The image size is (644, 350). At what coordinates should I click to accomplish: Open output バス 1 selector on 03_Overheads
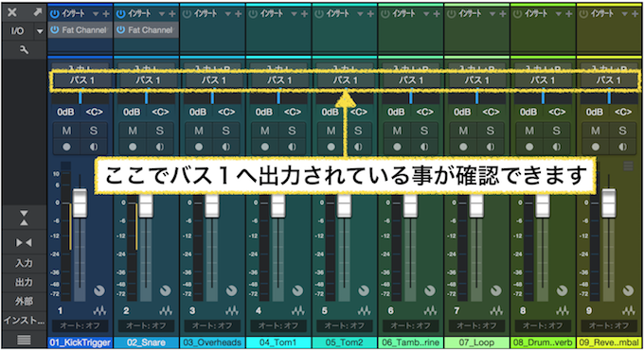click(x=213, y=80)
